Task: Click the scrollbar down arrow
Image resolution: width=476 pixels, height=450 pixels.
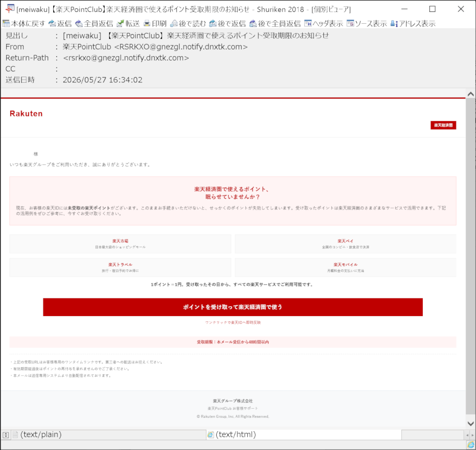Action: (x=470, y=424)
